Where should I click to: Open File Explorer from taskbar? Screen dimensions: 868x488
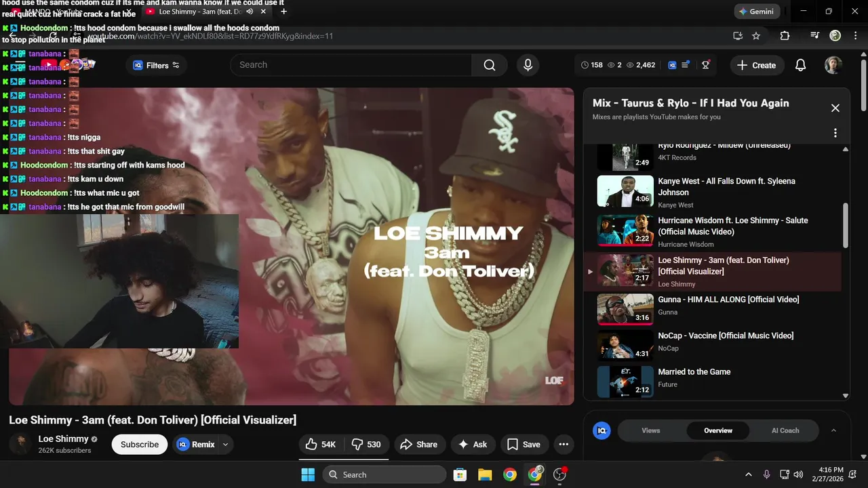(485, 474)
